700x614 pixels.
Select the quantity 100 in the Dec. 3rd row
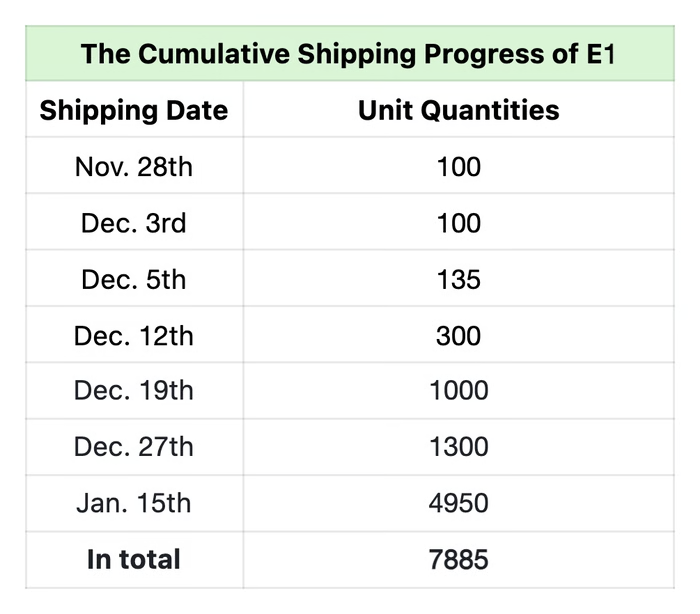[x=459, y=222]
